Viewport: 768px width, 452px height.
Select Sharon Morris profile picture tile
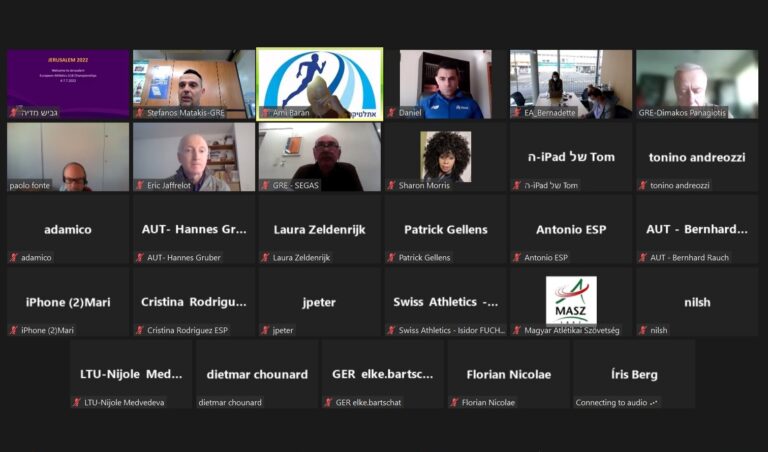pyautogui.click(x=446, y=157)
